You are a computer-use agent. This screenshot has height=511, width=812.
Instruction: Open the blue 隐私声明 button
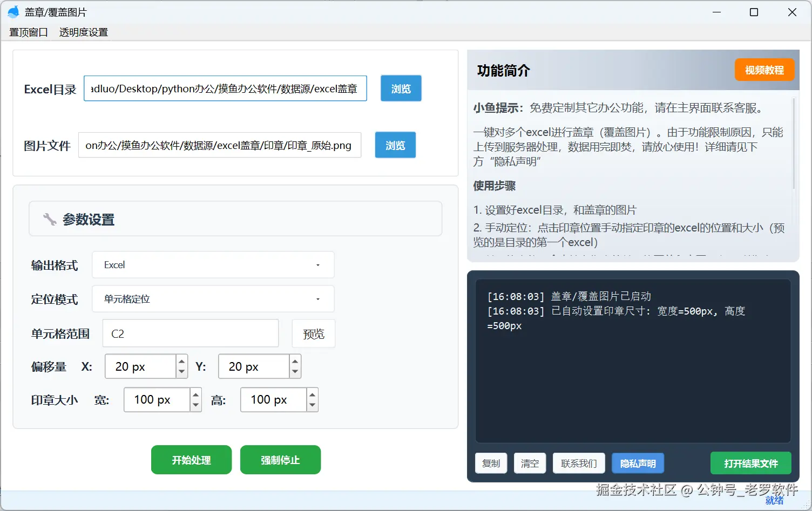tap(638, 463)
